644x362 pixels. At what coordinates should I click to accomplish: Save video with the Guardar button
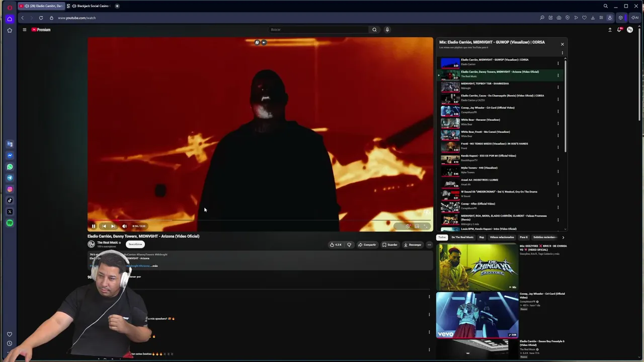[x=390, y=245]
